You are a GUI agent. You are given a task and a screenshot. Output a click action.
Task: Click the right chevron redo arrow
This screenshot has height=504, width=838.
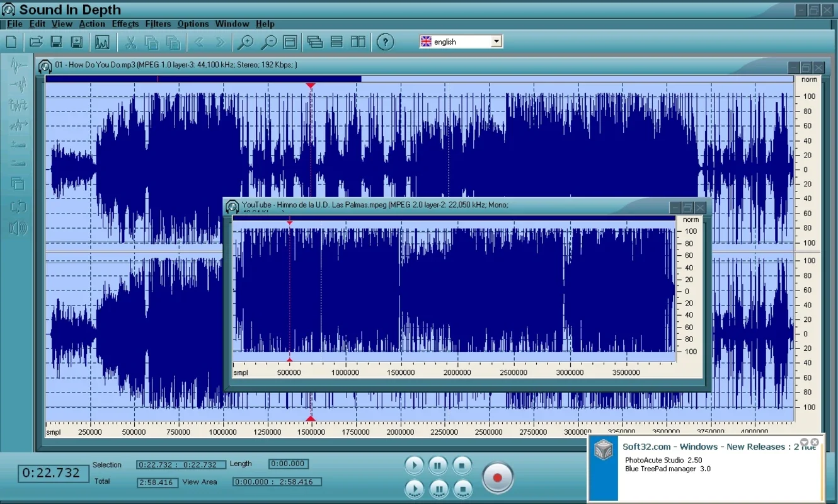coord(219,42)
